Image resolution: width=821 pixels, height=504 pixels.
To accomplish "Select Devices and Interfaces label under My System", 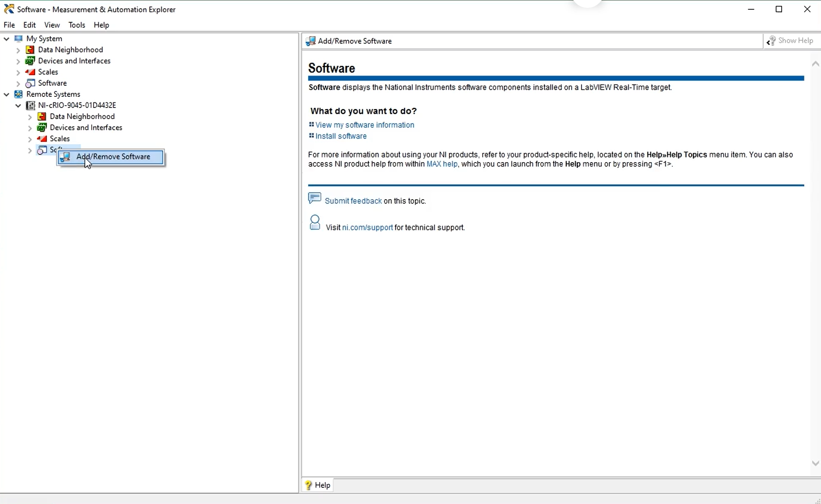I will pyautogui.click(x=74, y=61).
